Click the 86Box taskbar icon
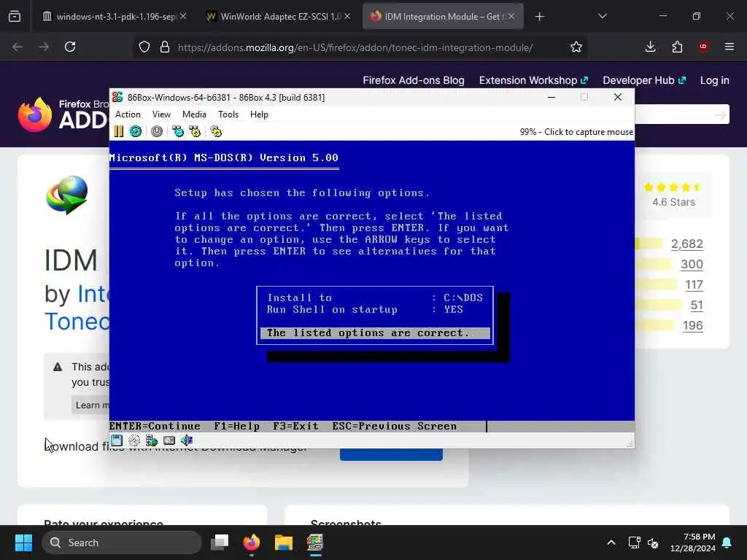The height and width of the screenshot is (560, 747). 315,542
